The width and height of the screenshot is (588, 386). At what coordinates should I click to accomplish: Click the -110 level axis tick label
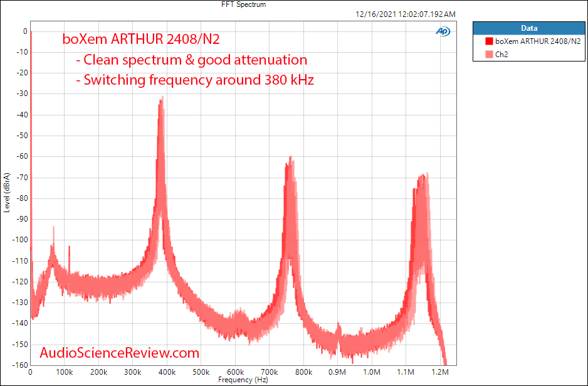pos(19,260)
